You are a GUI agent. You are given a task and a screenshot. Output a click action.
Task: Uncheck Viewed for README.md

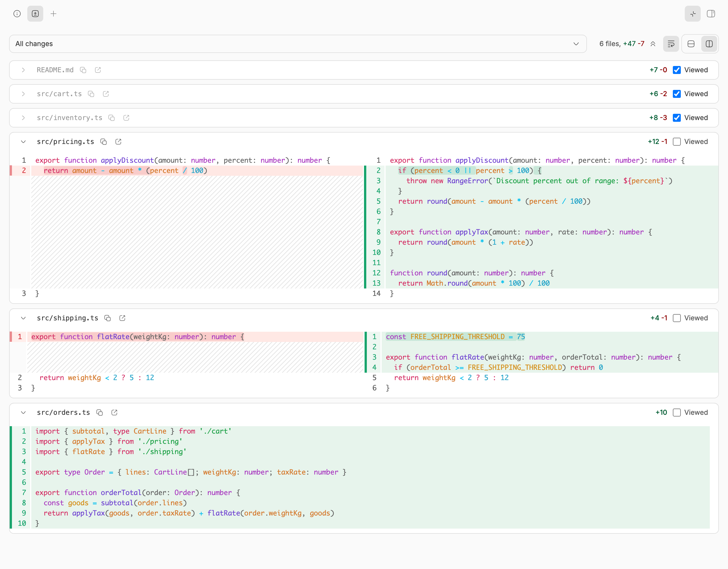677,70
